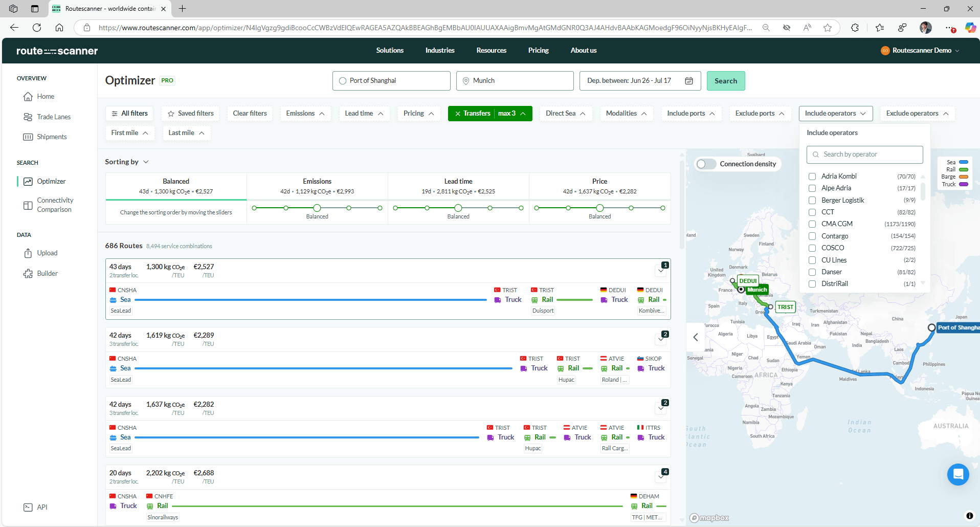Open the Copilot icon in browser
The image size is (980, 527).
pyautogui.click(x=970, y=28)
